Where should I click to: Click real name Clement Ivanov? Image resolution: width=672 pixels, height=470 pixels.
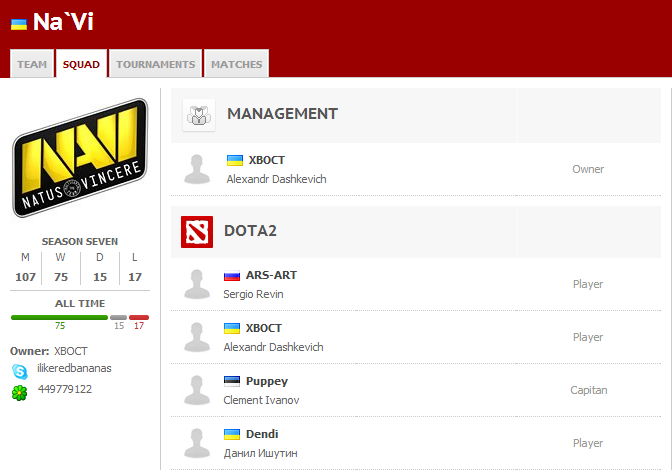click(261, 400)
